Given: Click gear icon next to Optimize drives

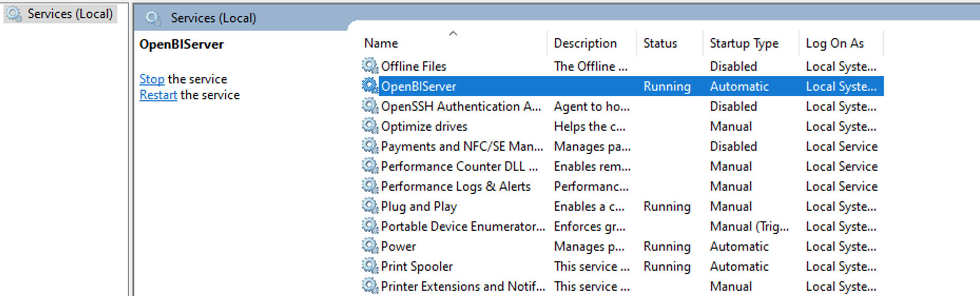Looking at the screenshot, I should pyautogui.click(x=370, y=126).
